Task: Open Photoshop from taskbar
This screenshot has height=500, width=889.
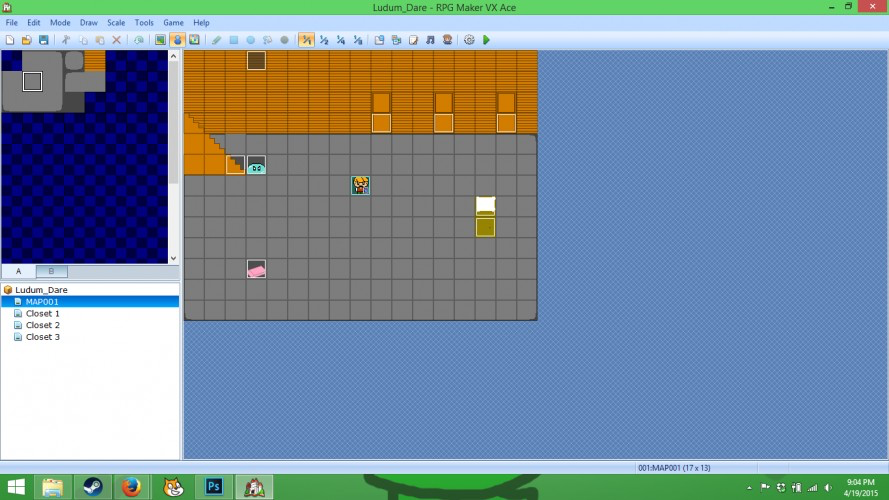Action: 214,487
